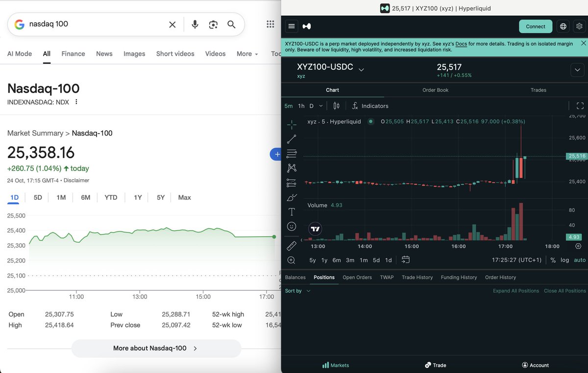Open the Trade History tab
The height and width of the screenshot is (373, 588).
pos(417,277)
